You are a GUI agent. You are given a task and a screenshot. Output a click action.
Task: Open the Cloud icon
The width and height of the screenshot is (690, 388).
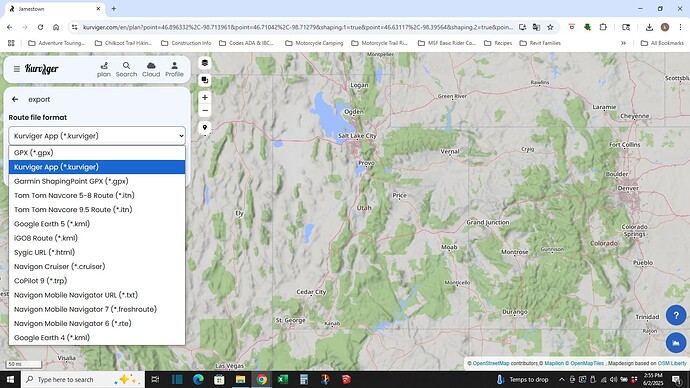click(151, 70)
